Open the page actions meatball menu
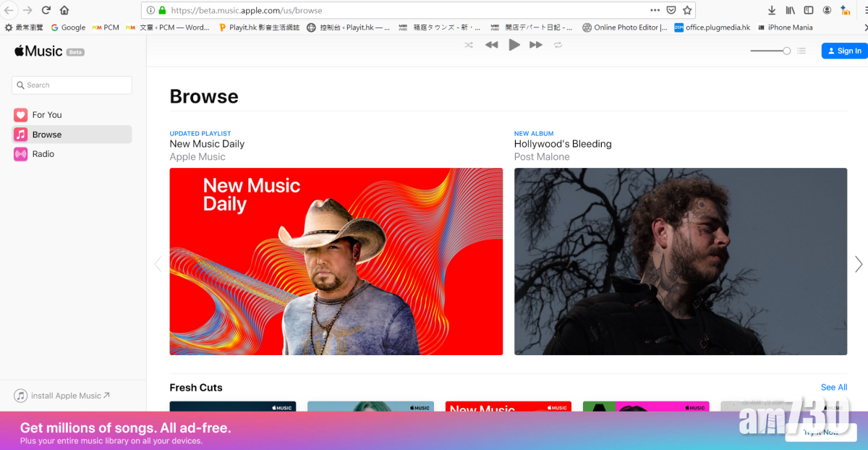 [x=655, y=11]
